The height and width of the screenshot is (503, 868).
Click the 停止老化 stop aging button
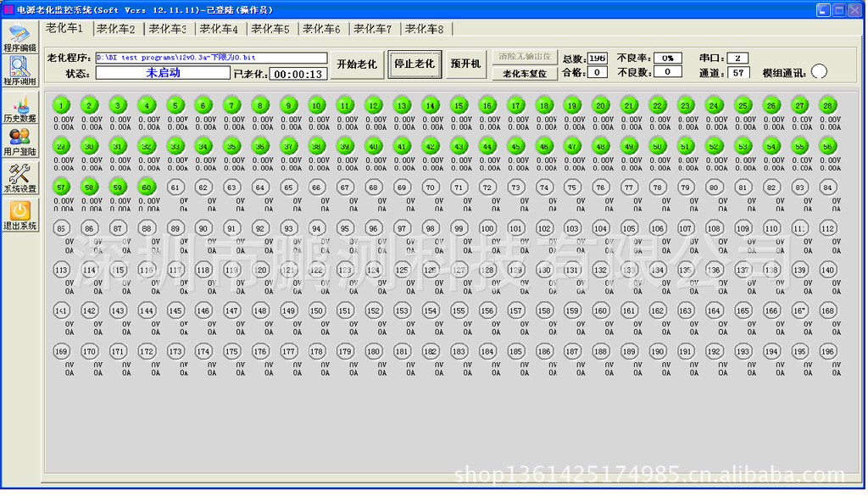click(415, 64)
